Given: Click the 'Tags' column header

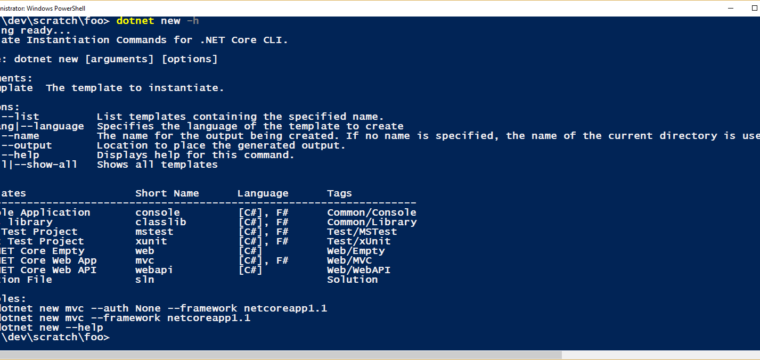Looking at the screenshot, I should click(339, 193).
